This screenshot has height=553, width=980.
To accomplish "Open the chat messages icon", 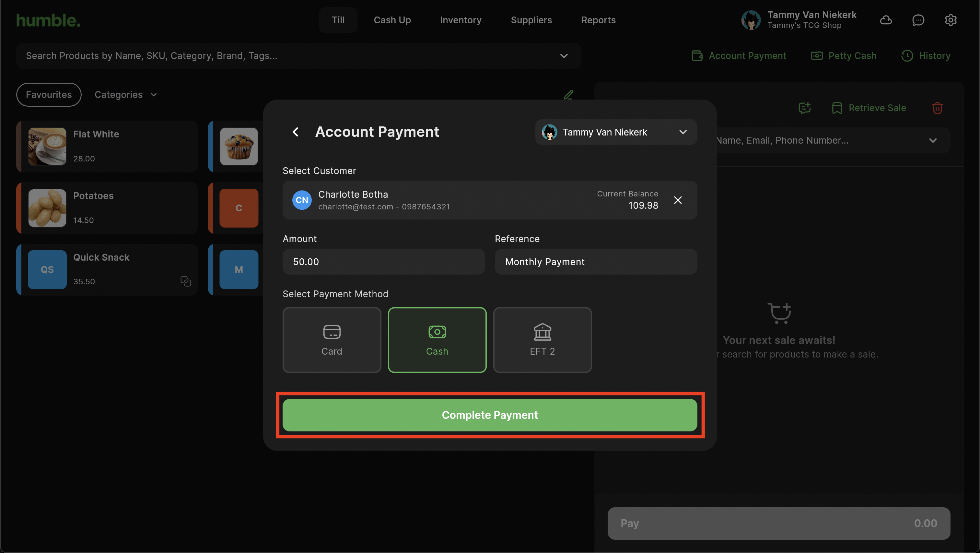I will (918, 20).
